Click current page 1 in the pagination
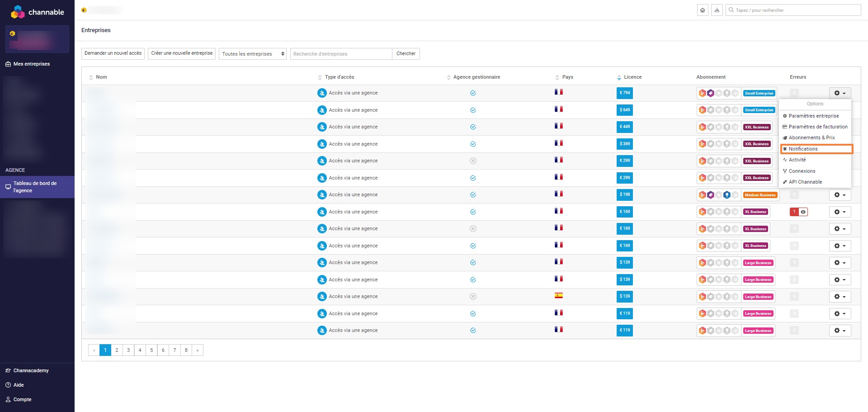Screen dimensions: 868x412 tap(105, 350)
